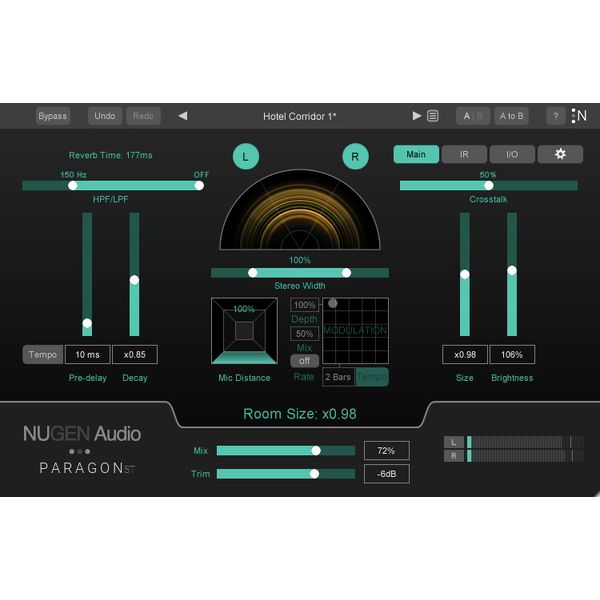
Task: Switch to the I/O tab
Action: tap(512, 154)
